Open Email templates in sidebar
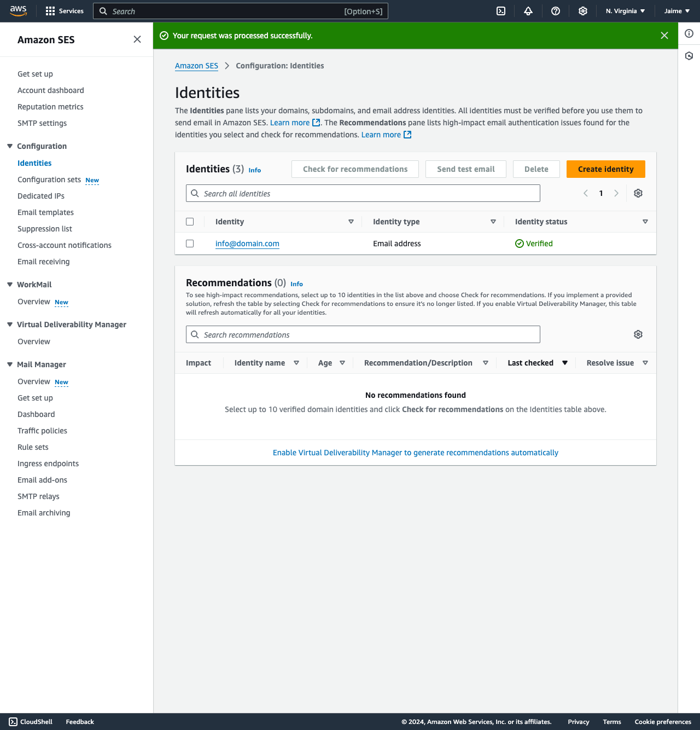This screenshot has height=730, width=700. (x=45, y=212)
